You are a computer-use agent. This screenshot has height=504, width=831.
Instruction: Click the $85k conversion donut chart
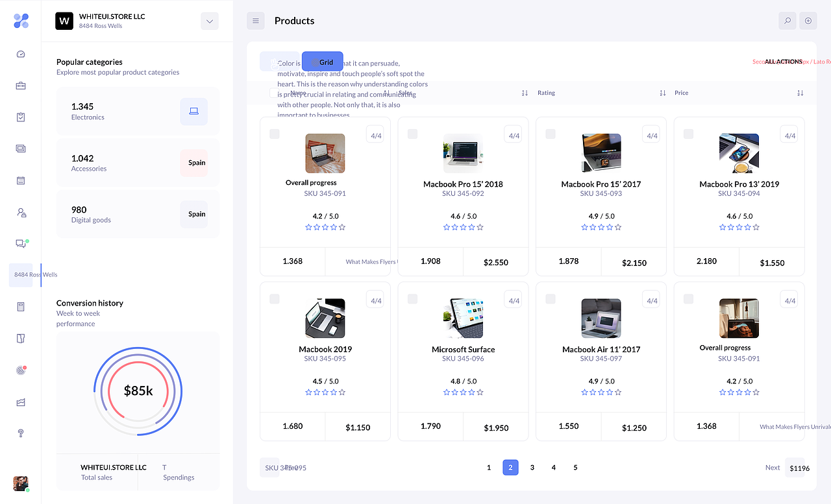(138, 391)
